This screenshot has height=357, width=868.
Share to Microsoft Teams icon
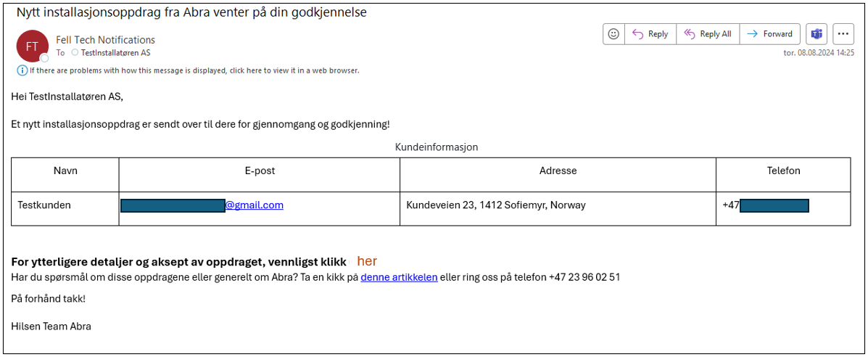(816, 34)
